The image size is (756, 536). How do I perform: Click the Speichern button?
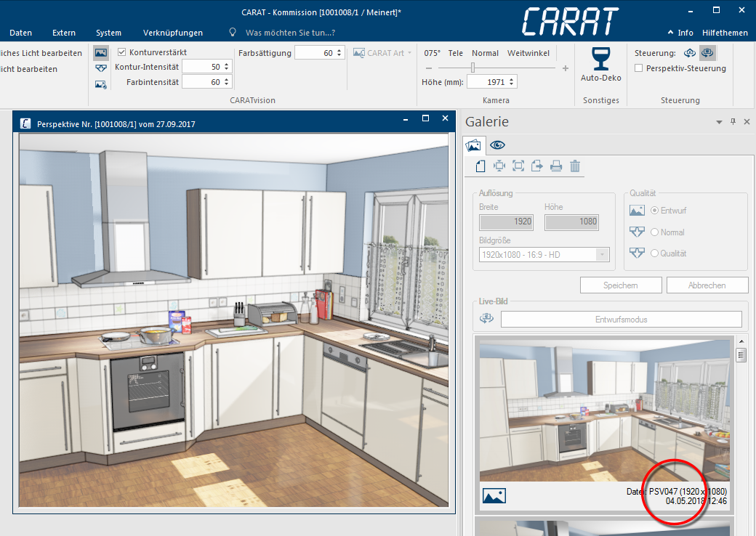tap(620, 285)
